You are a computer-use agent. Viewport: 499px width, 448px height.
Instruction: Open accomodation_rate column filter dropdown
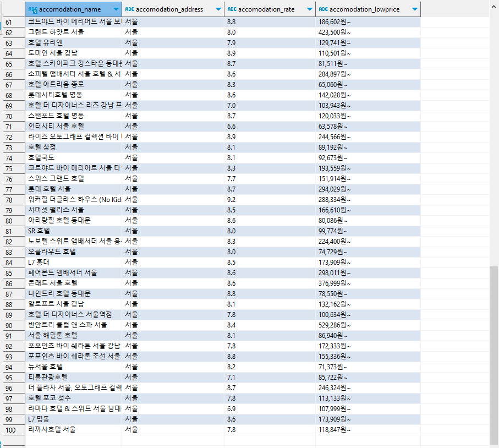tap(310, 9)
